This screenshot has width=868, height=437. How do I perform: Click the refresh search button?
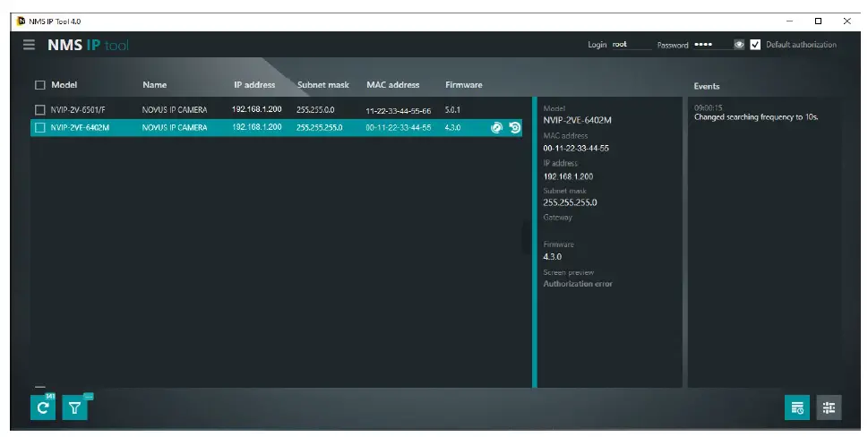43,408
